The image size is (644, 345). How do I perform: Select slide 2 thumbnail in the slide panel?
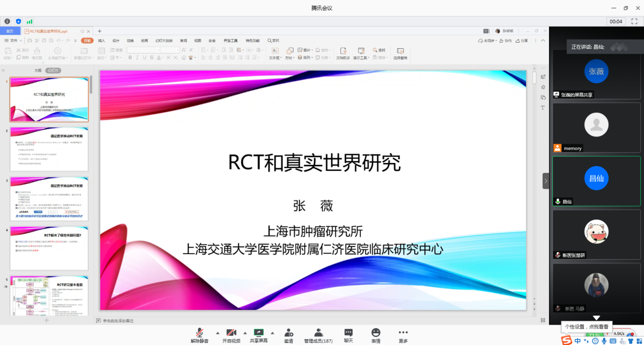click(49, 149)
